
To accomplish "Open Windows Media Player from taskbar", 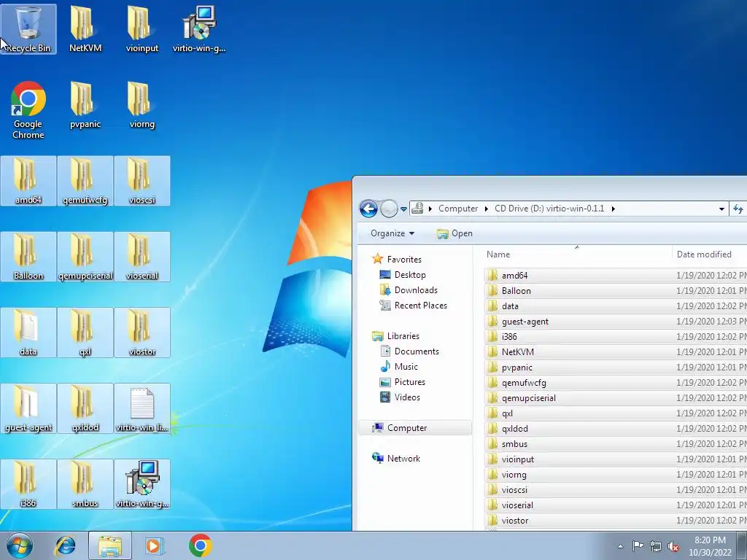I will pos(155,545).
